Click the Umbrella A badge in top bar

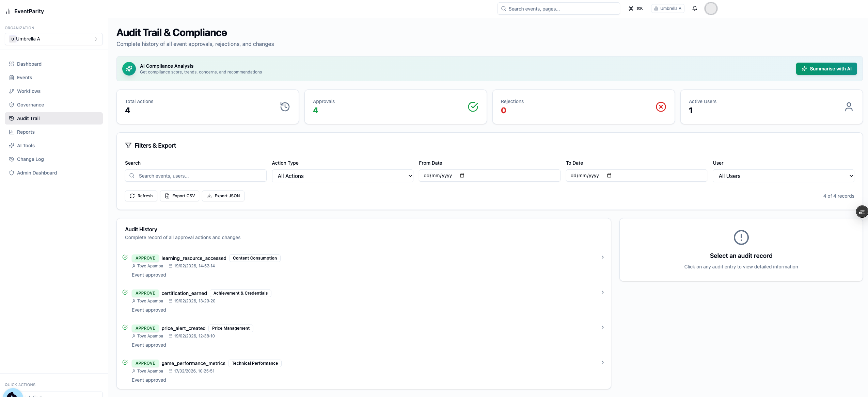[667, 8]
